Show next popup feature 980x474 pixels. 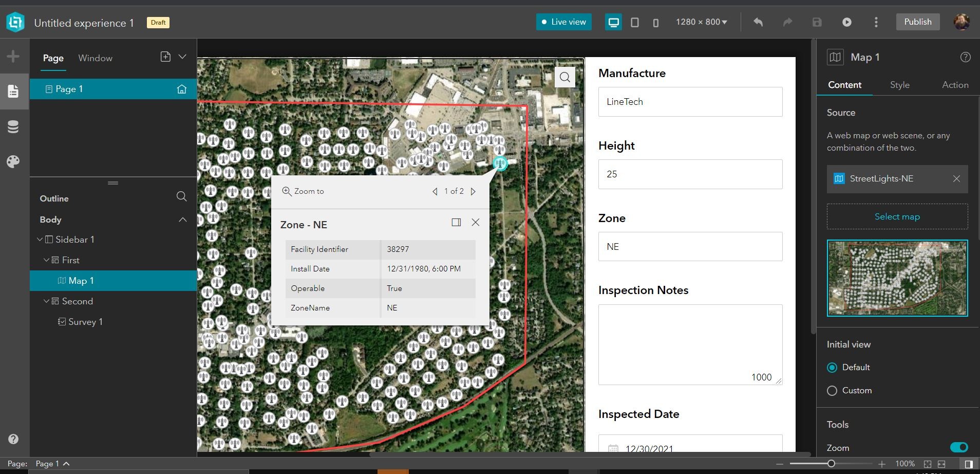coord(473,191)
